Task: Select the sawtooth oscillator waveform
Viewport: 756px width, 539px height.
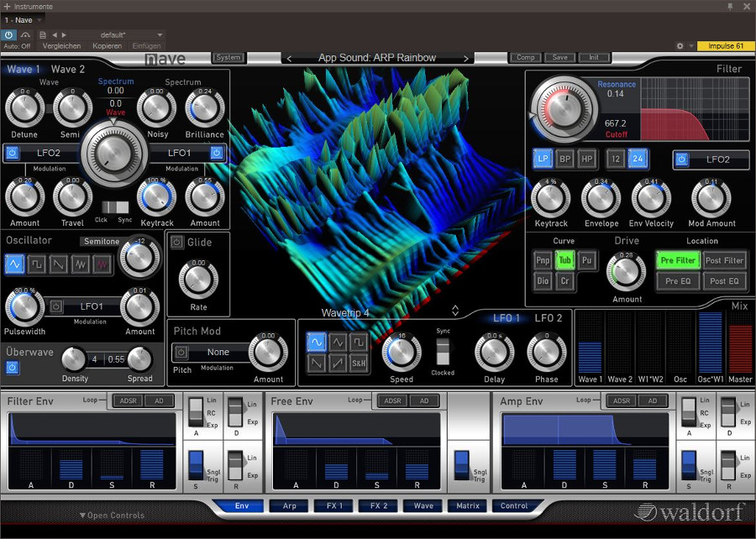Action: pyautogui.click(x=58, y=264)
